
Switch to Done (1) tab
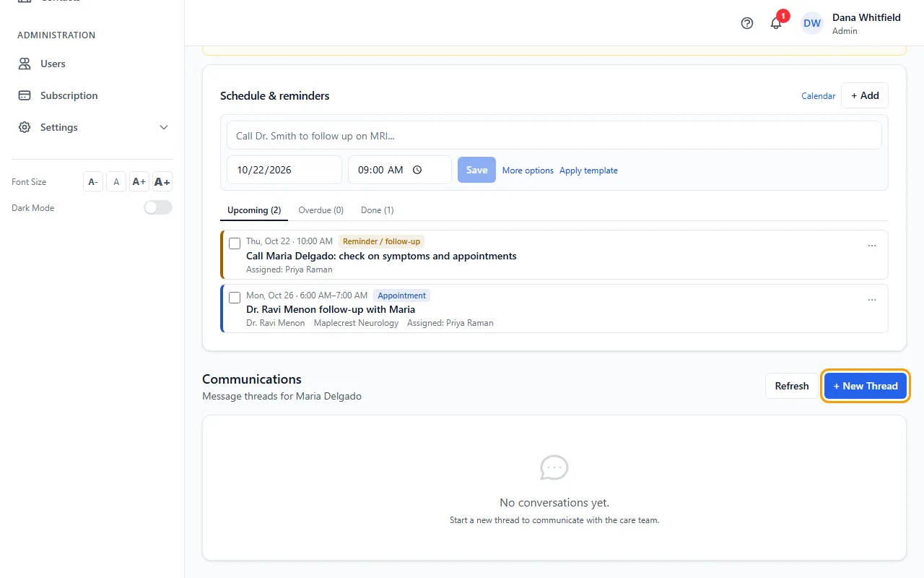coord(378,210)
